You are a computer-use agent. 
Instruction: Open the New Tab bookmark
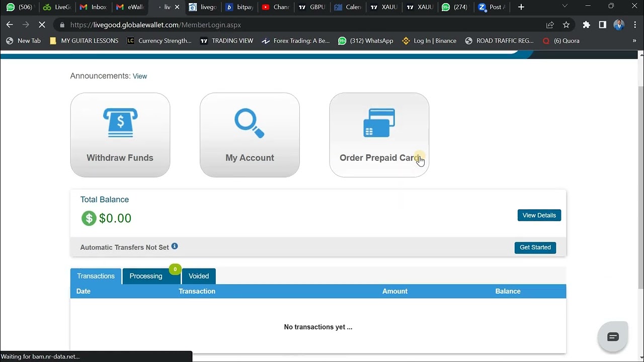click(24, 41)
